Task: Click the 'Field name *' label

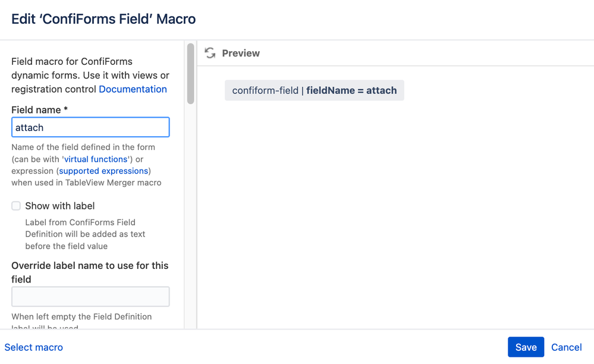Action: tap(39, 110)
